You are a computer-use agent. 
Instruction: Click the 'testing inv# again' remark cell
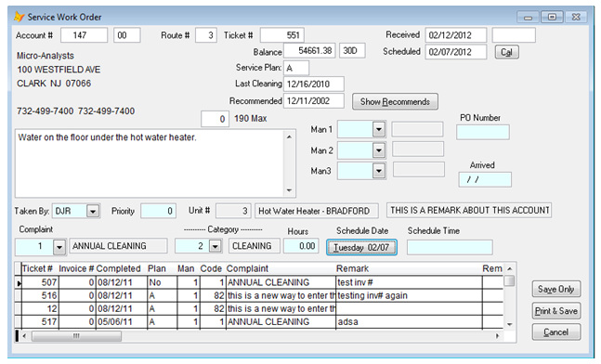[x=409, y=296]
